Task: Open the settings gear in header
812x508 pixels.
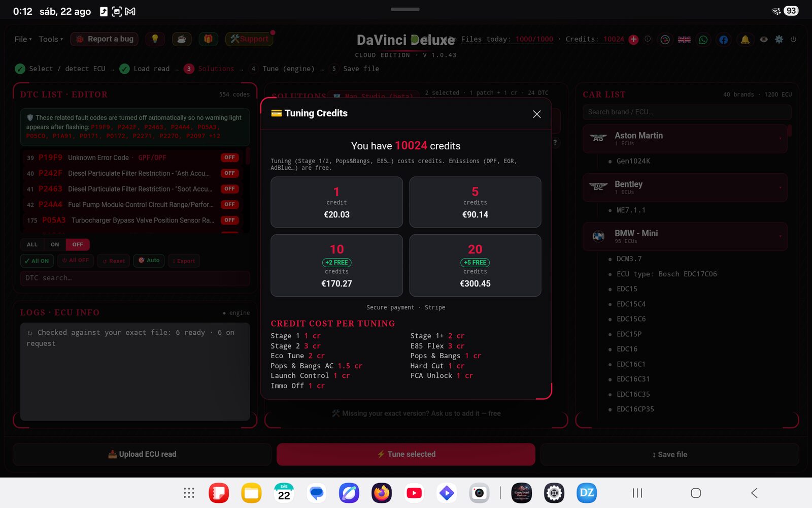Action: click(x=779, y=39)
